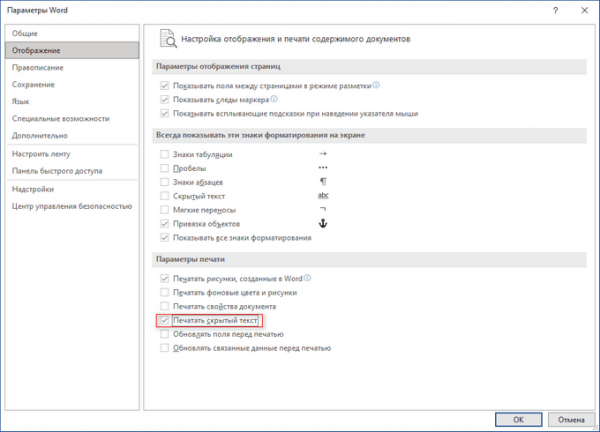Disable 'Привязка объектов' checkbox

(x=165, y=223)
